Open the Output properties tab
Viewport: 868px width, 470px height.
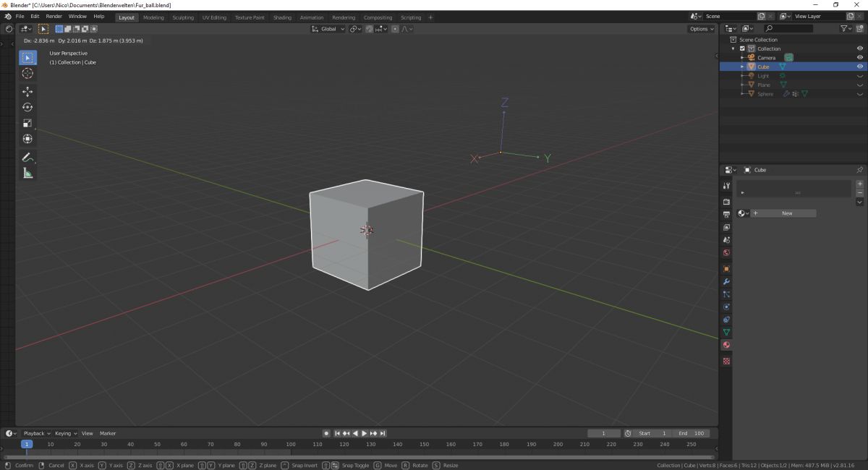coord(726,215)
